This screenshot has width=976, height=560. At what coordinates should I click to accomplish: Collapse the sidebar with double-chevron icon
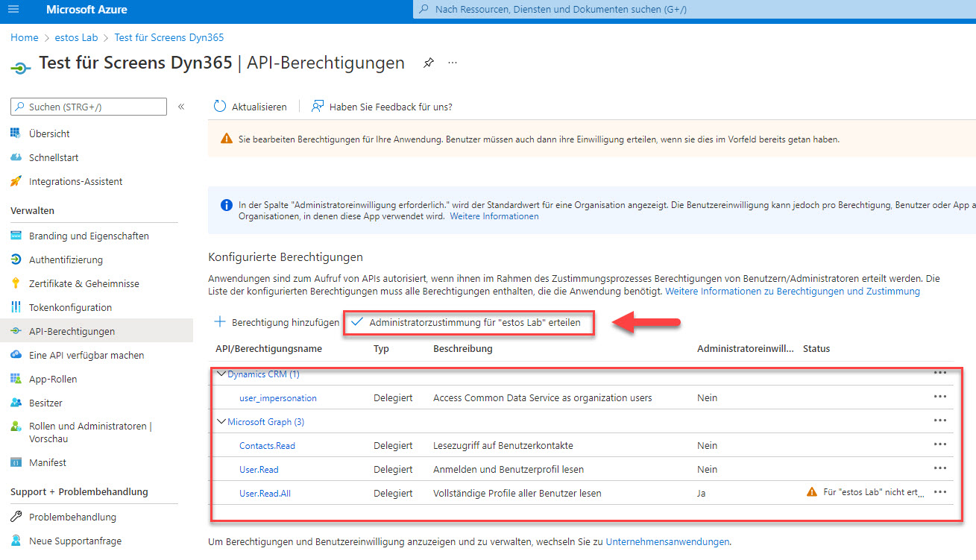click(x=180, y=107)
